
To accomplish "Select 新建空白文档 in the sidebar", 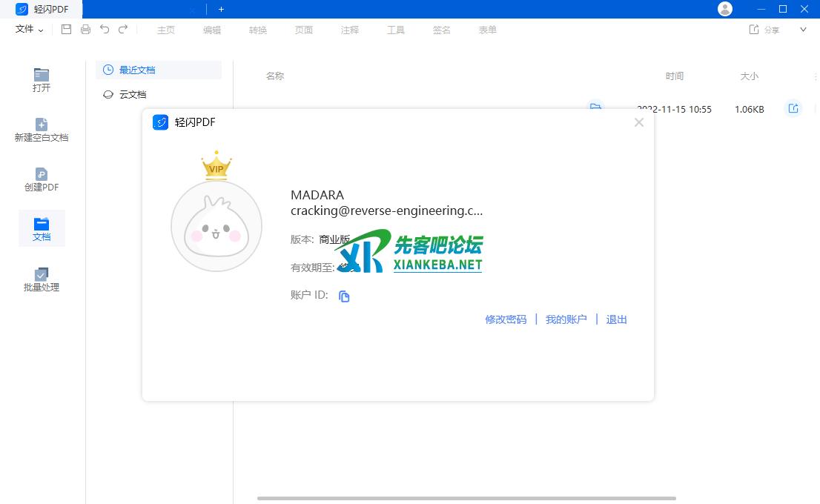I will [42, 130].
